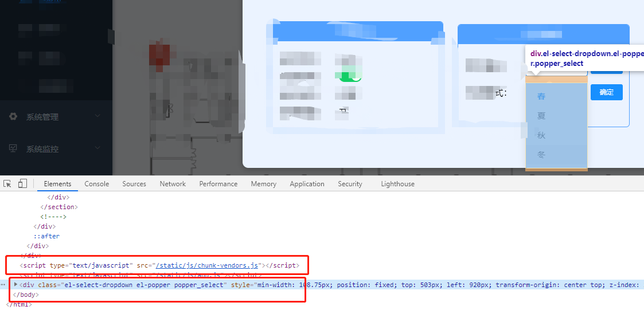The height and width of the screenshot is (310, 644).
Task: Expand the 系统管理 menu chevron
Action: pyautogui.click(x=97, y=116)
